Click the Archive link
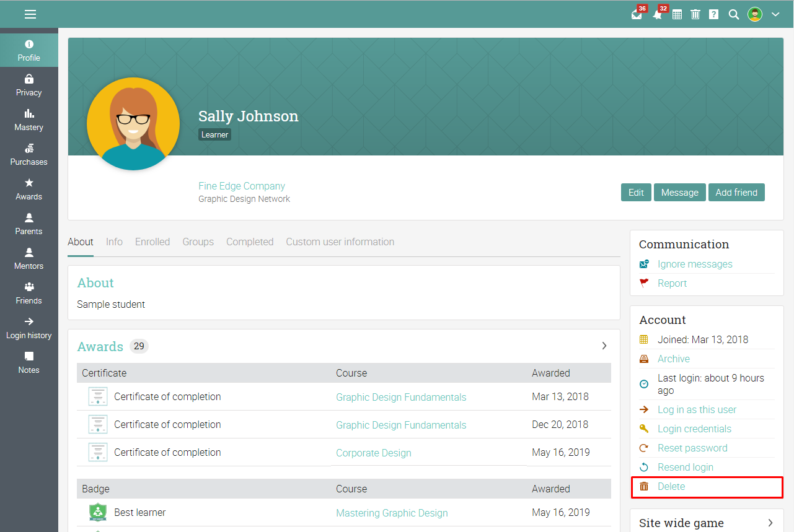 (x=674, y=359)
